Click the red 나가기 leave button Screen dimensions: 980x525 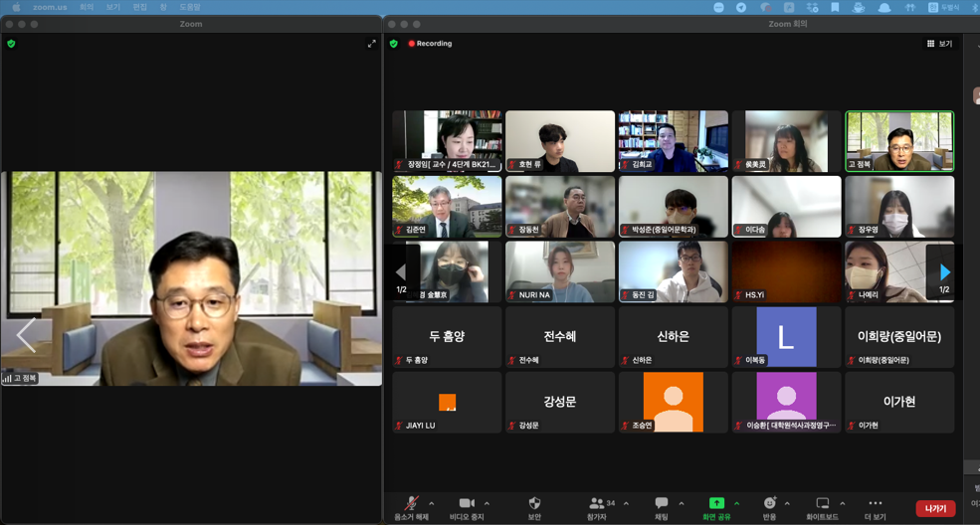935,508
